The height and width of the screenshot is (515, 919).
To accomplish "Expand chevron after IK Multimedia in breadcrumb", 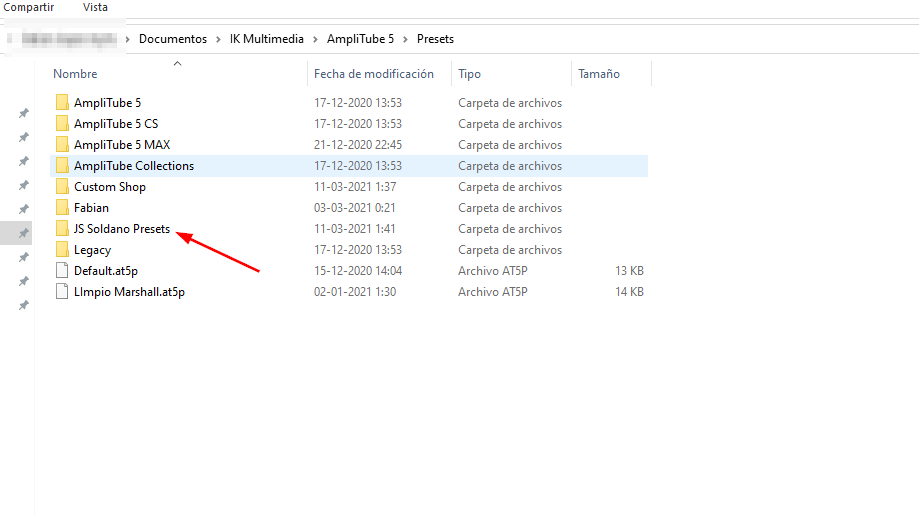I will 315,39.
